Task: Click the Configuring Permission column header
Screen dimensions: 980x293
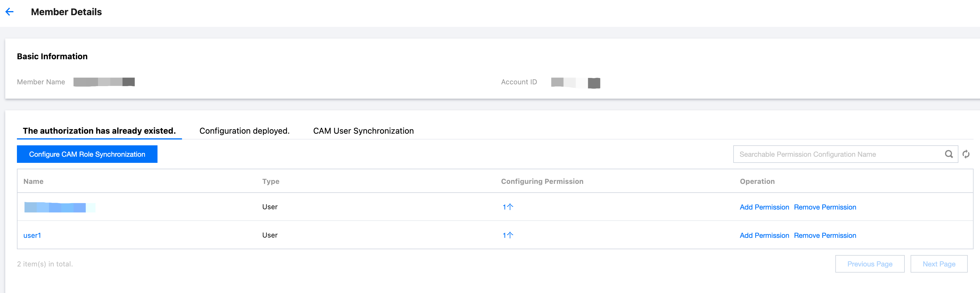Action: (x=542, y=182)
